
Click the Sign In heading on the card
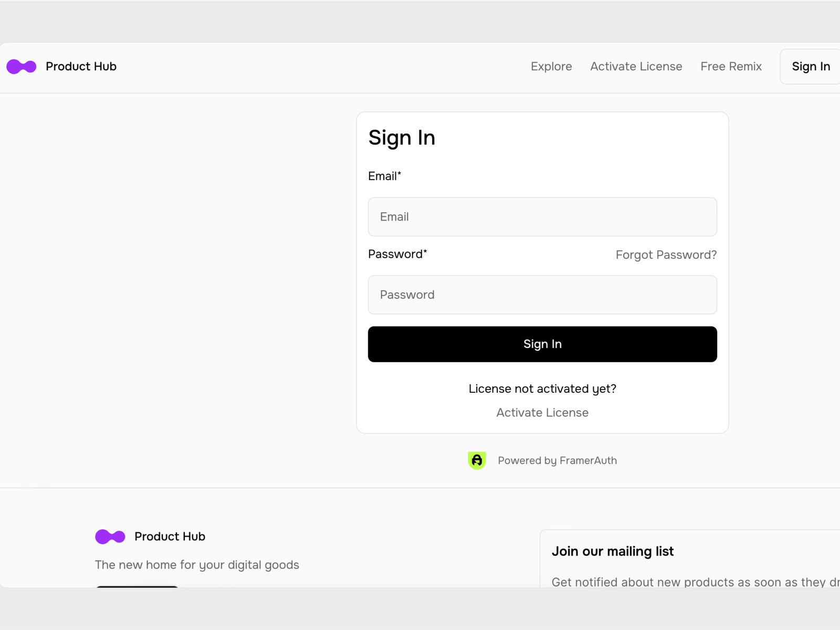pos(402,138)
